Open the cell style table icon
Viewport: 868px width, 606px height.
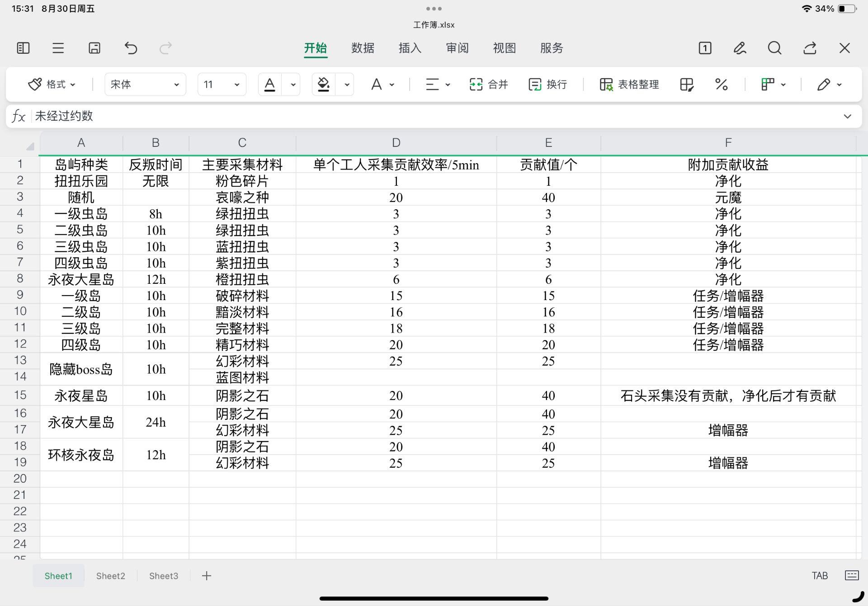686,85
